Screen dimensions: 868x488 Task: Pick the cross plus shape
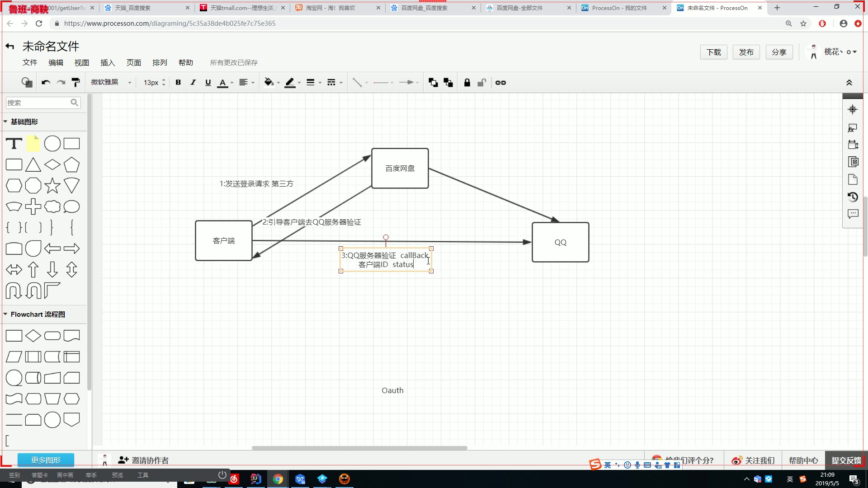coord(33,206)
